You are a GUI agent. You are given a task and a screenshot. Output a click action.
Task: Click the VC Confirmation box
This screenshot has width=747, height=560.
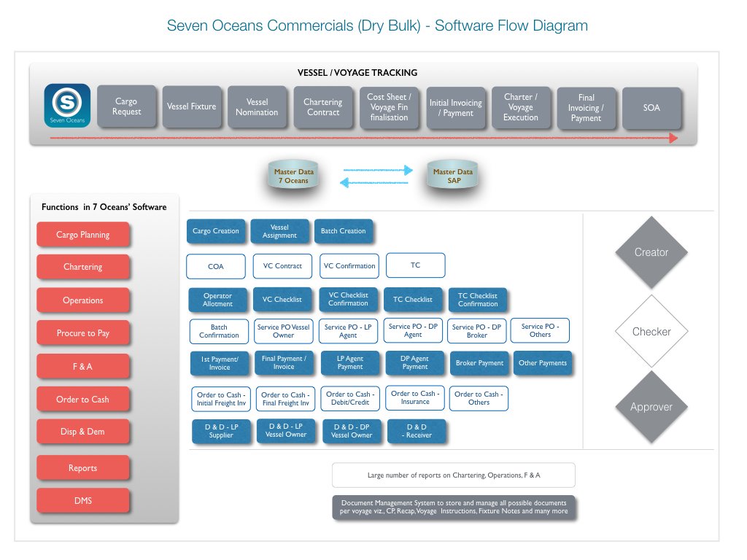349,265
